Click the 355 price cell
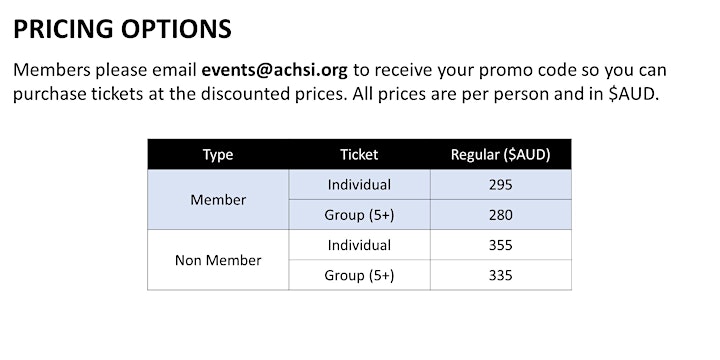Image resolution: width=720 pixels, height=360 pixels. click(501, 245)
